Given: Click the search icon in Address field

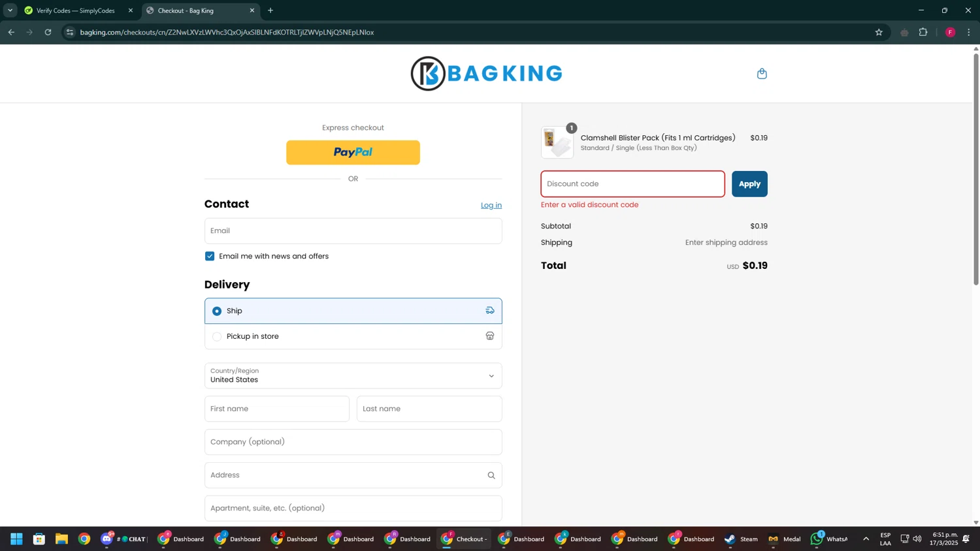Looking at the screenshot, I should tap(491, 475).
